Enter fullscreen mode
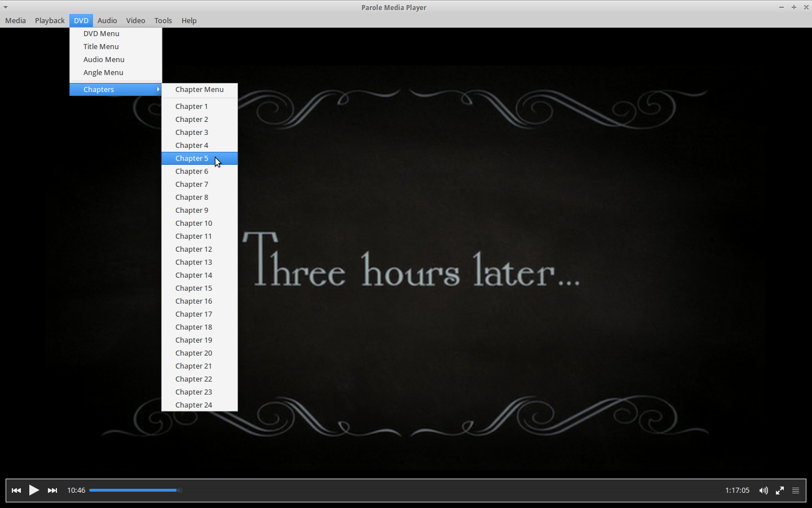 pyautogui.click(x=780, y=490)
